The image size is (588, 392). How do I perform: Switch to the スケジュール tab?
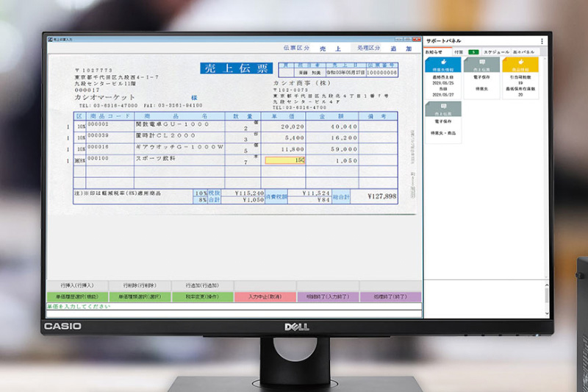coord(495,52)
